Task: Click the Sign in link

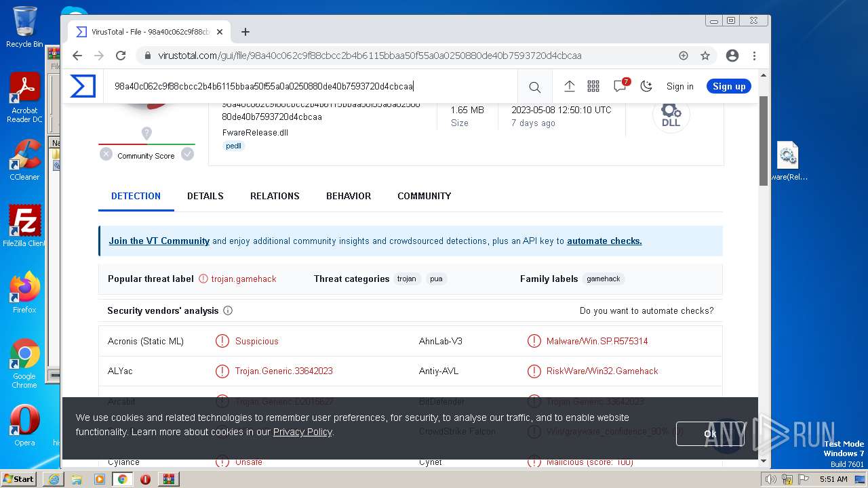Action: (679, 86)
